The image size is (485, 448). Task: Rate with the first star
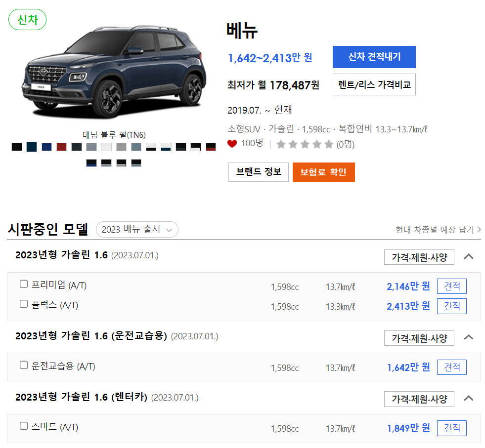coord(281,144)
